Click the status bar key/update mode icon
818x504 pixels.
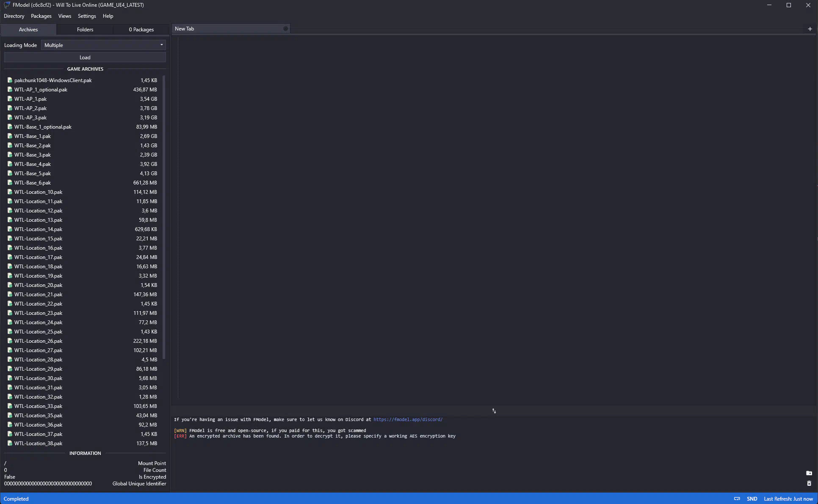point(737,499)
